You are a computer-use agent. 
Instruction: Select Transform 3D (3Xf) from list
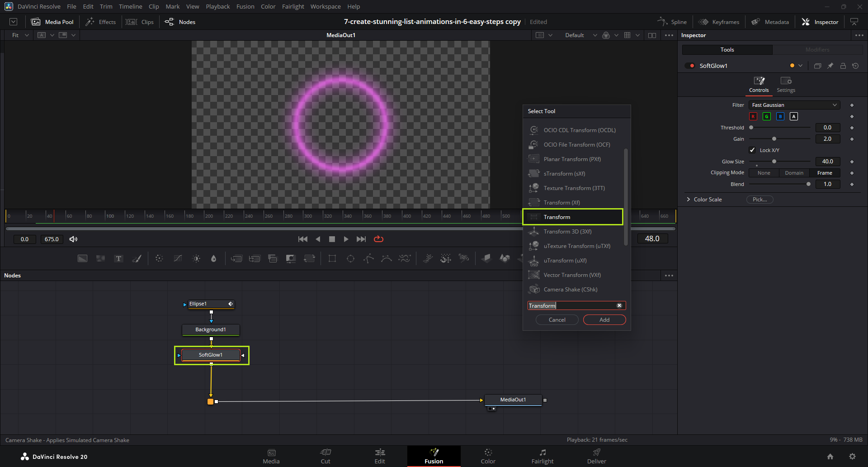[x=567, y=232]
